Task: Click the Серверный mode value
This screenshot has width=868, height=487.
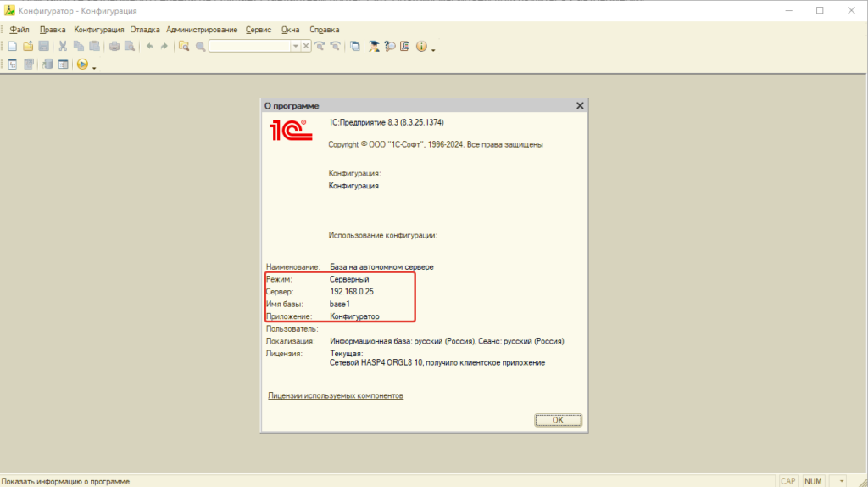Action: [x=349, y=279]
